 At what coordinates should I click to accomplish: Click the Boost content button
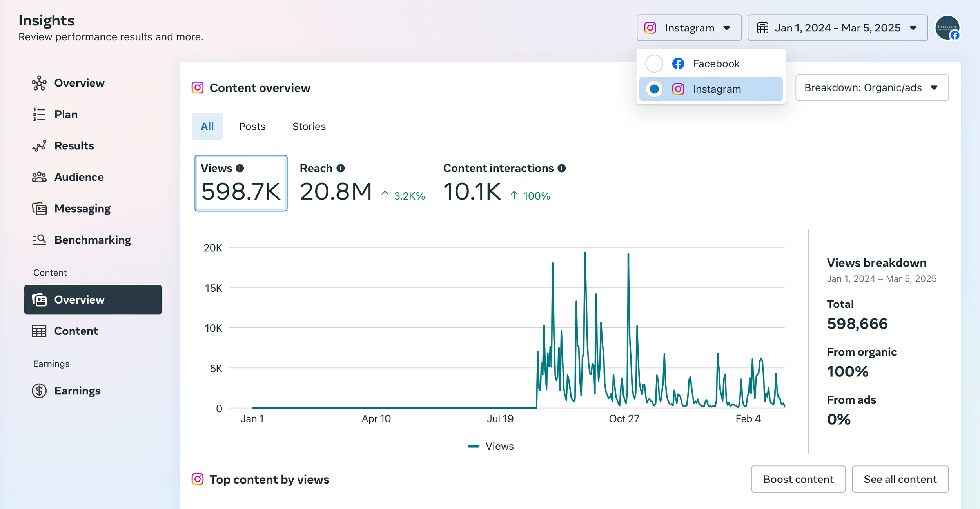(798, 479)
